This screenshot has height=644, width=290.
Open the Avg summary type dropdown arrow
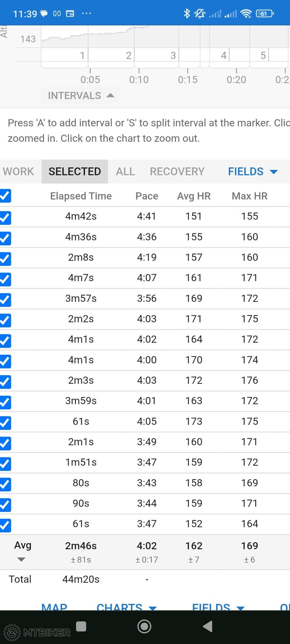pyautogui.click(x=21, y=559)
